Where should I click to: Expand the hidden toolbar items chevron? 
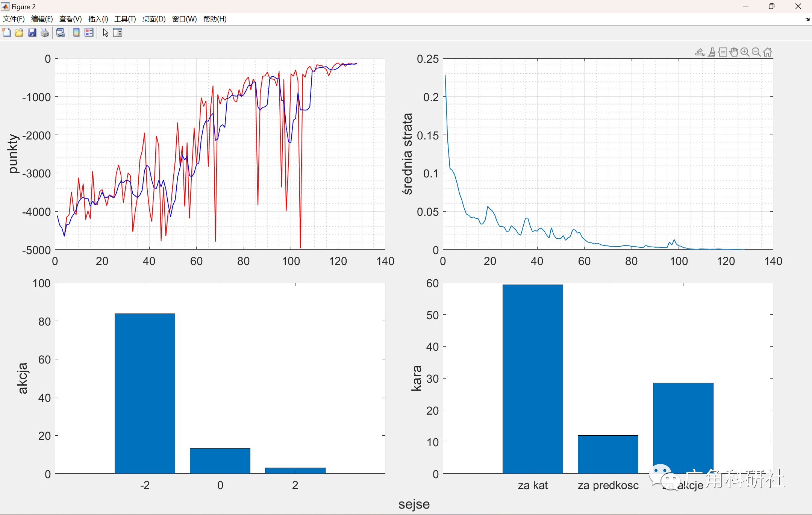807,19
